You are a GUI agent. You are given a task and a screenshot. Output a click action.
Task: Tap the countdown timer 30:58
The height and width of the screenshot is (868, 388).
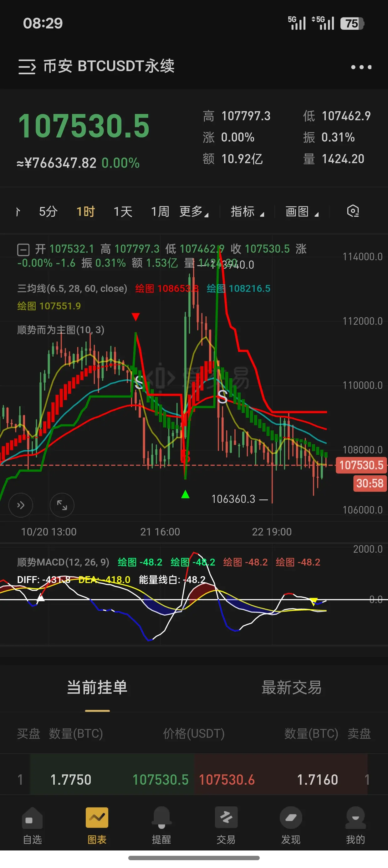click(x=370, y=483)
